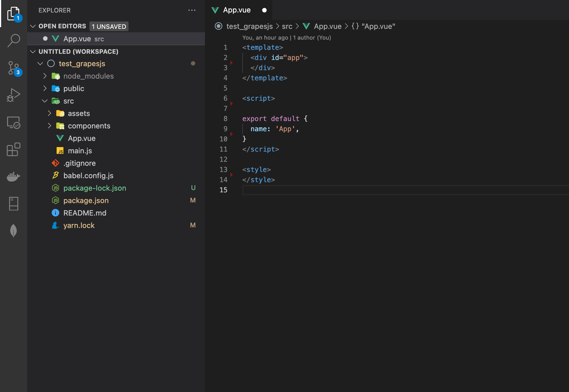
Task: Open App.vue in the src tree
Action: [116, 138]
